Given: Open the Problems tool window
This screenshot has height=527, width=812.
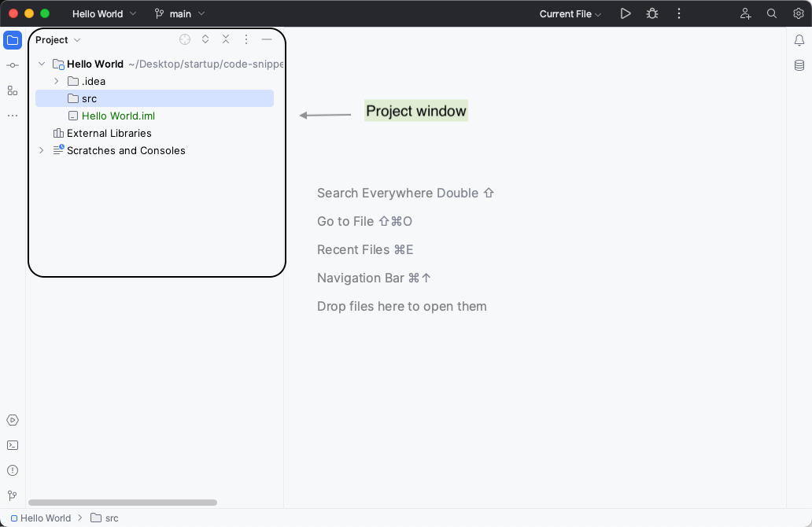Looking at the screenshot, I should coord(13,470).
